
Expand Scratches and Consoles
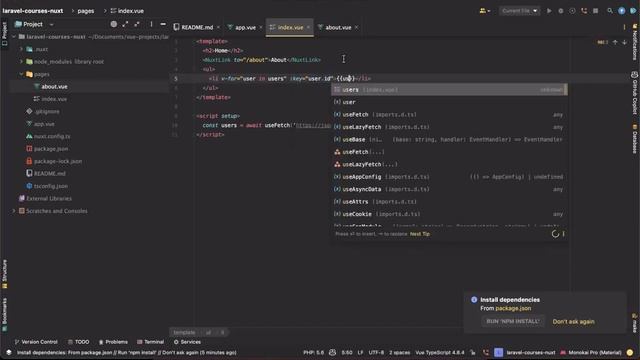[x=14, y=211]
